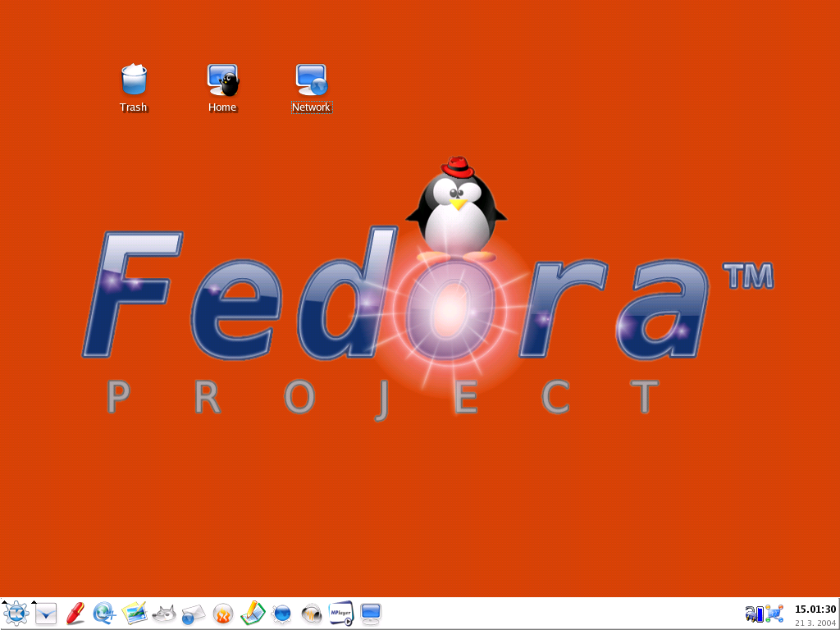Click the down-arrow desktop access panel button
Viewport: 840px width, 630px height.
[x=46, y=614]
